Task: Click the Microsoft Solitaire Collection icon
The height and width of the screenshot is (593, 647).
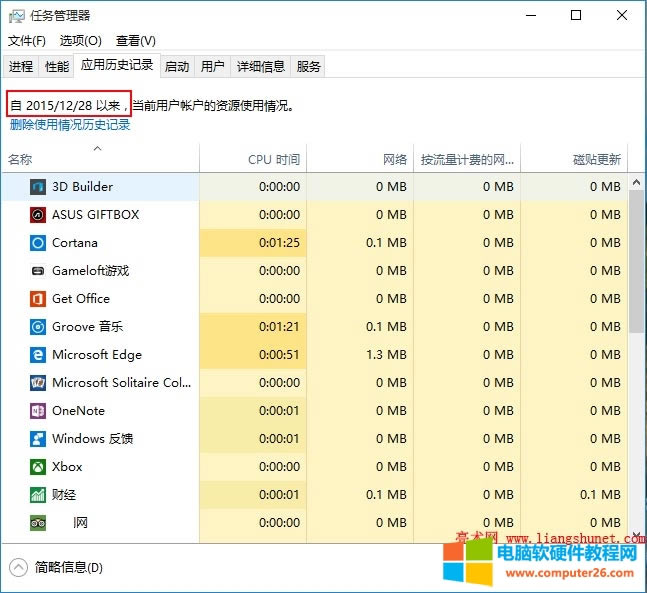Action: 38,383
